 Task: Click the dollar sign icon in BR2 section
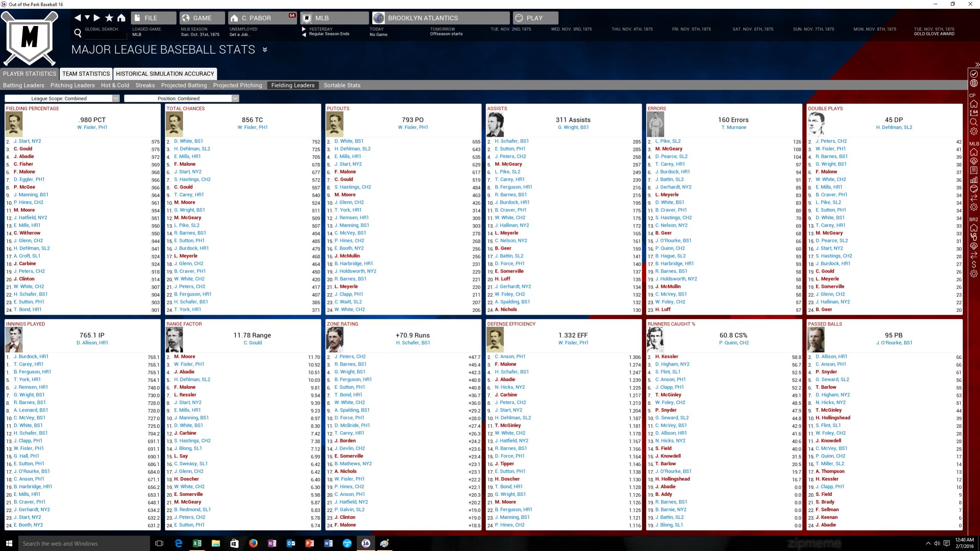click(974, 264)
